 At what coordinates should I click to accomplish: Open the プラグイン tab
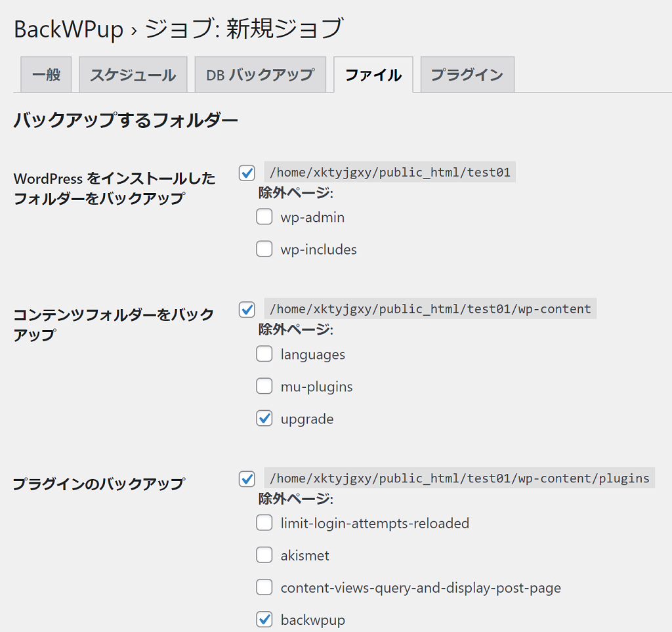coord(467,75)
